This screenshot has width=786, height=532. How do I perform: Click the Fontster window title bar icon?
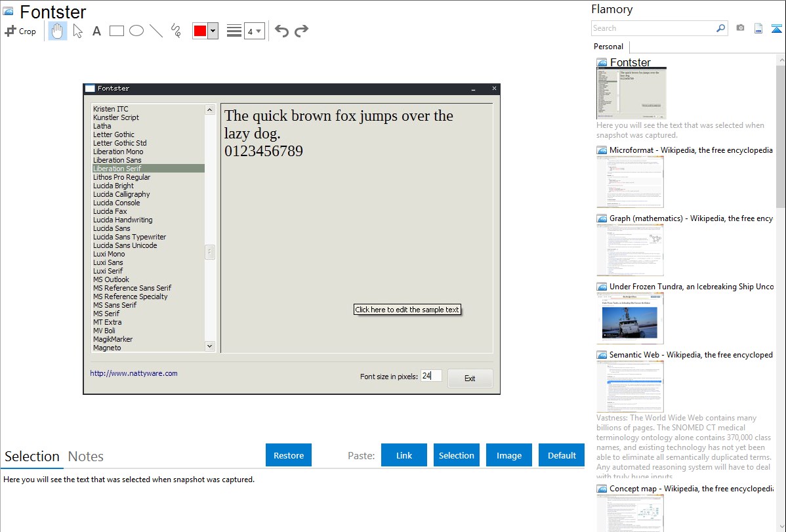click(91, 89)
